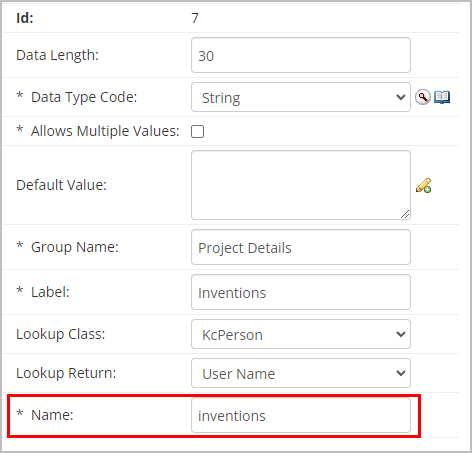
Task: Click the Data Length label text
Action: coord(58,55)
